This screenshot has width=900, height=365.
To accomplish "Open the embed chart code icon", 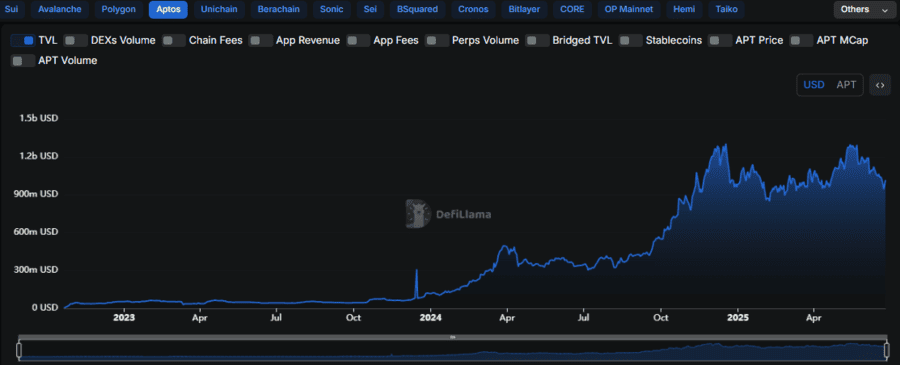I will (880, 85).
